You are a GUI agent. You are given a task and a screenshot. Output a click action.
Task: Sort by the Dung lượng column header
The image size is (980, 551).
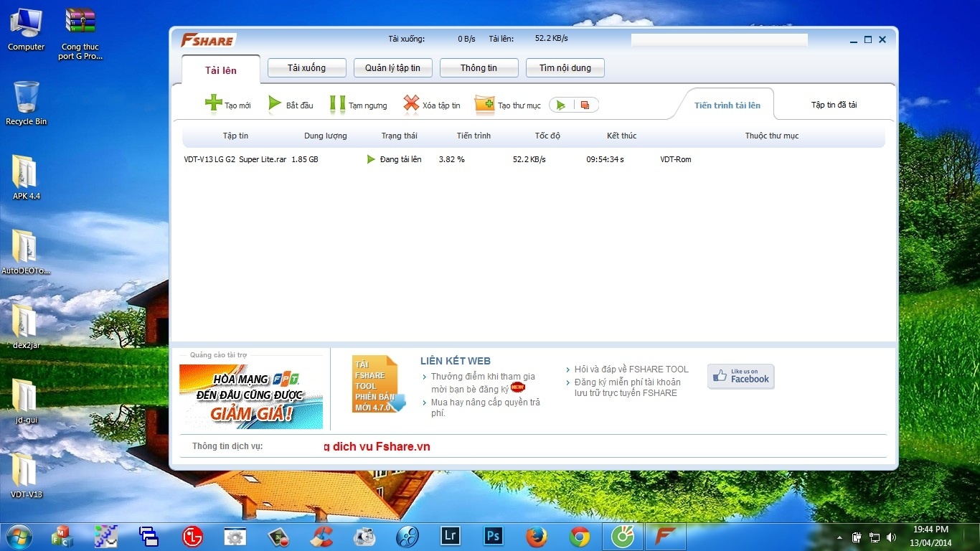tap(325, 136)
